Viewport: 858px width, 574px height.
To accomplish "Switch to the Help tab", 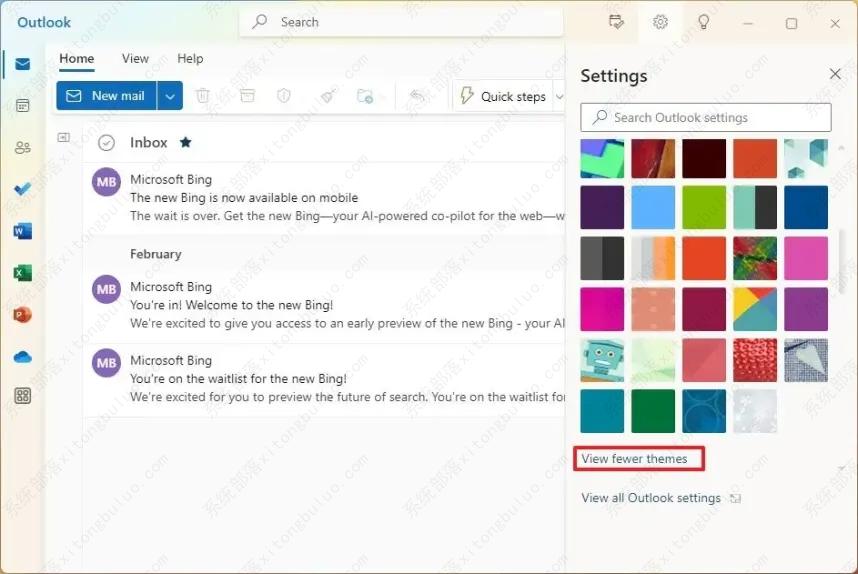I will [x=190, y=59].
